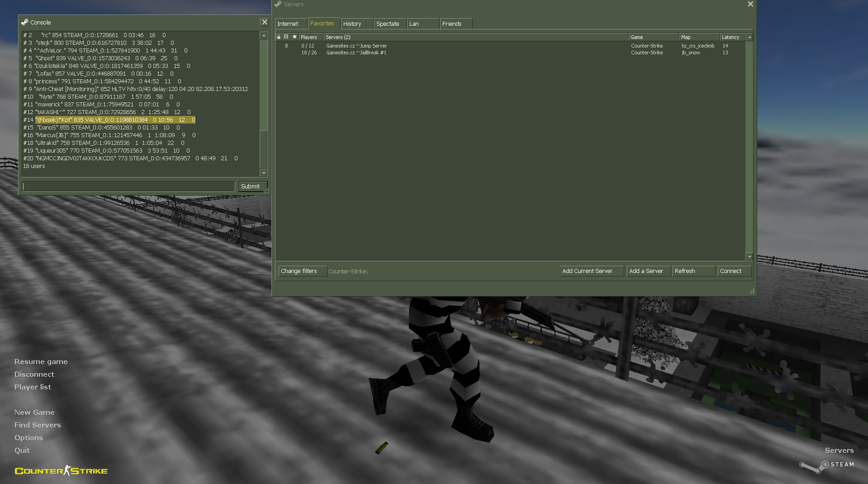The height and width of the screenshot is (484, 868).
Task: Click console line for player "ultrakid"
Action: tap(104, 143)
